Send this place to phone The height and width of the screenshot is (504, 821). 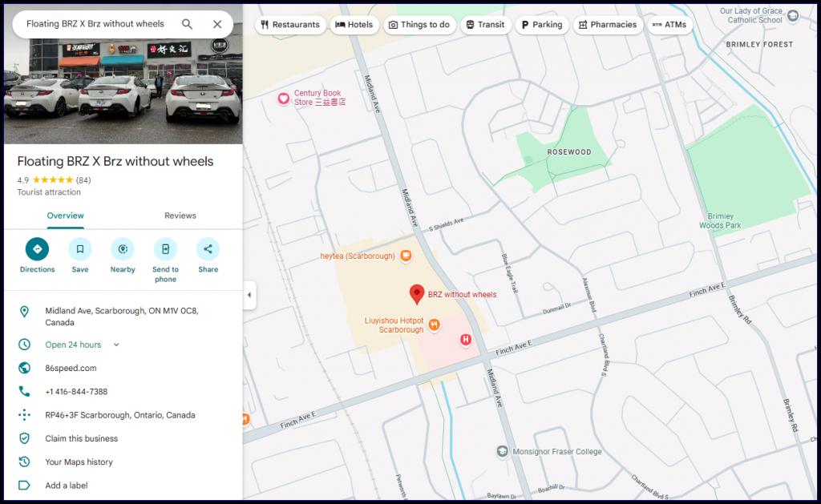coord(165,249)
